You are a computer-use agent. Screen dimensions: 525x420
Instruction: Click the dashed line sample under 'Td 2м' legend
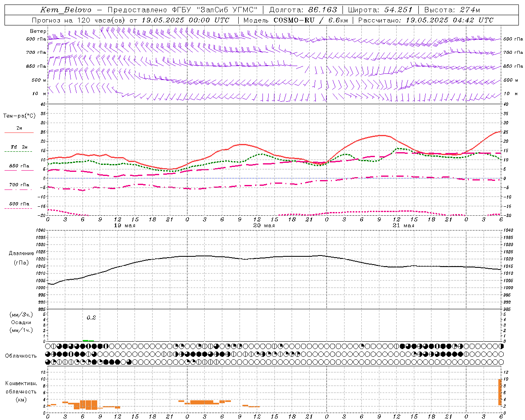coord(18,152)
